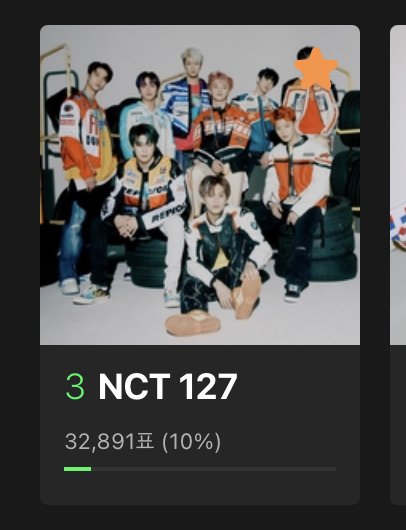The height and width of the screenshot is (530, 406).
Task: Click the beige sneaker in the foreground
Action: point(193,324)
